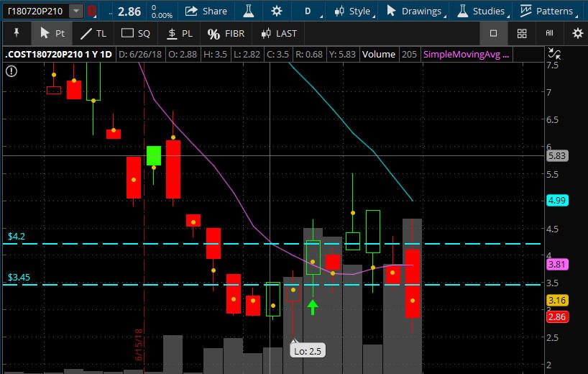Click the flask icon next to Share
The width and height of the screenshot is (588, 374).
coord(248,11)
